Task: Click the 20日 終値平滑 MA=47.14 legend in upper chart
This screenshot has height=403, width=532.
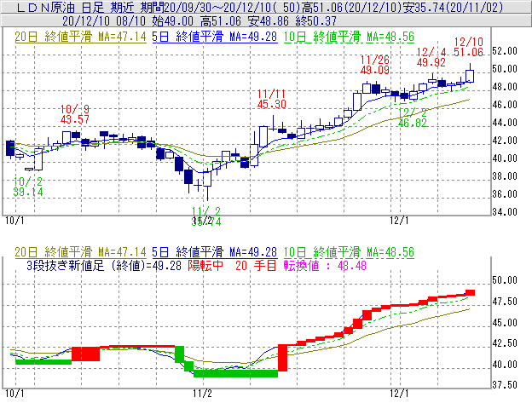Action: [x=80, y=37]
